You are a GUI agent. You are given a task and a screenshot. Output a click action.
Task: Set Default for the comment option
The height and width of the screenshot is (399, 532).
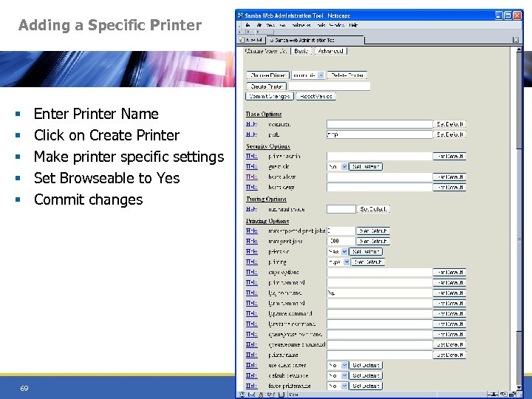click(x=449, y=124)
